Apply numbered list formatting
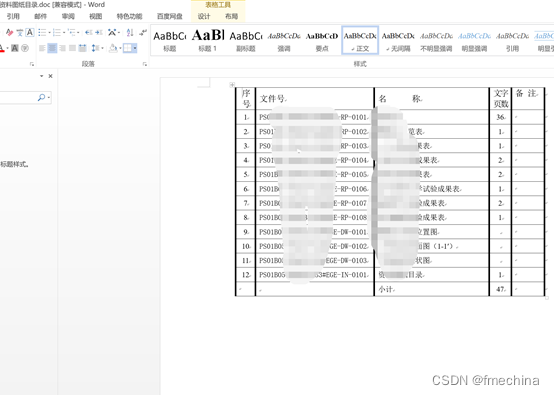The height and width of the screenshot is (395, 554). pyautogui.click(x=57, y=33)
